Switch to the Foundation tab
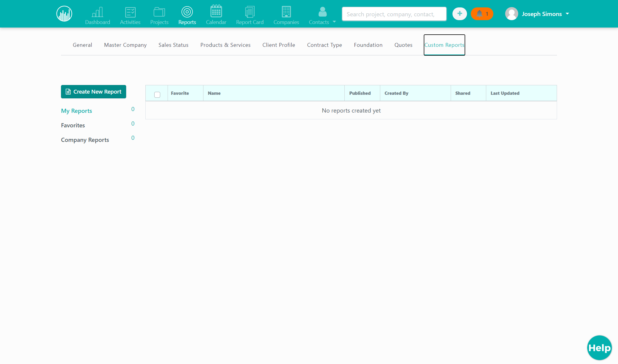The width and height of the screenshot is (618, 364). 368,45
